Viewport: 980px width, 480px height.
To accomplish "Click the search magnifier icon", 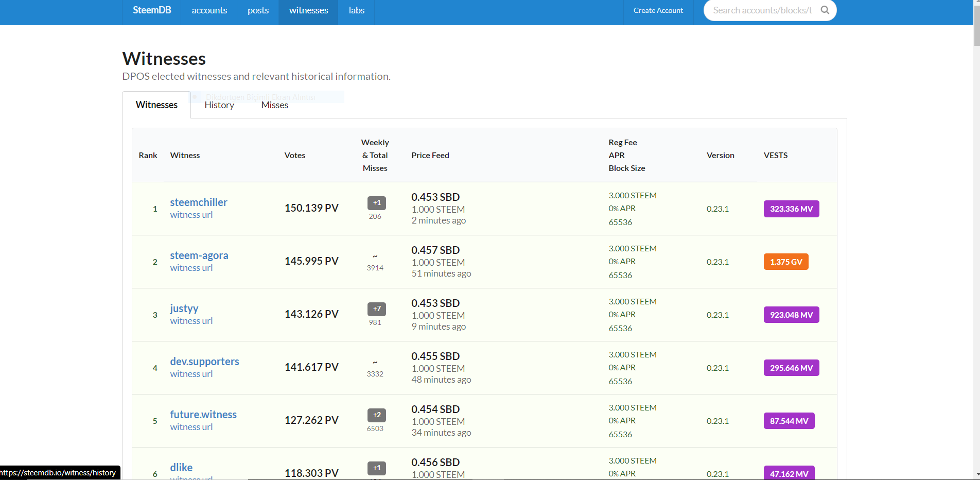I will coord(825,10).
